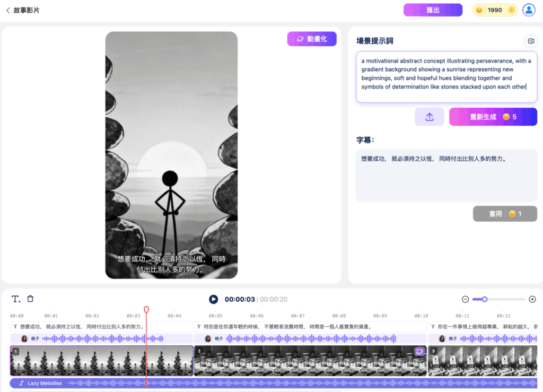543x392 pixels.
Task: Click the 匯出 export button
Action: click(433, 10)
